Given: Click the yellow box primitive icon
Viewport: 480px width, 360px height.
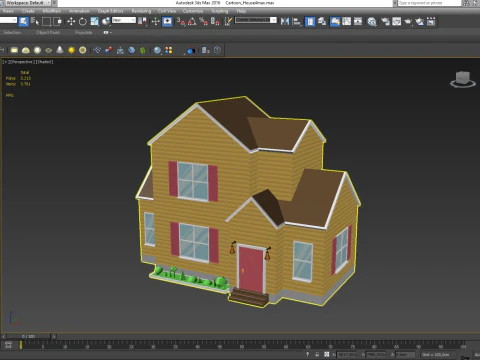Looking at the screenshot, I should 14,50.
